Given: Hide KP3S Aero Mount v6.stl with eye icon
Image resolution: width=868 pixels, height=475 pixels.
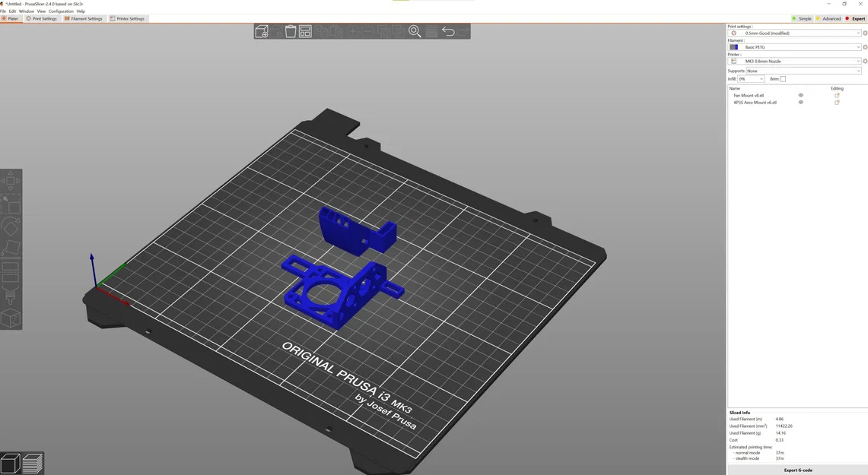Looking at the screenshot, I should click(800, 103).
